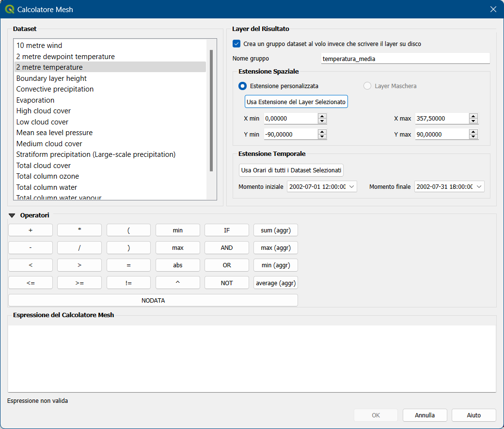Screen dimensions: 504x429
Task: Insert the plus operator
Action: (x=31, y=230)
